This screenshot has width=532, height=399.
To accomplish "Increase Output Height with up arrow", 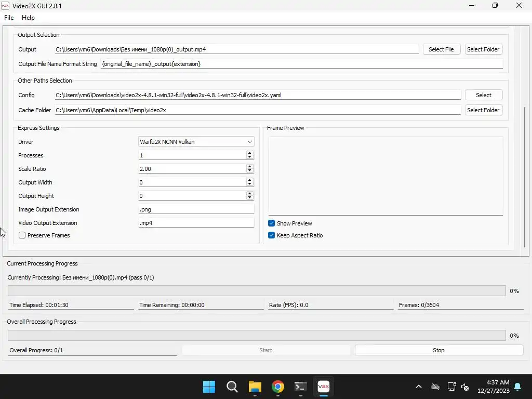I will pyautogui.click(x=250, y=194).
